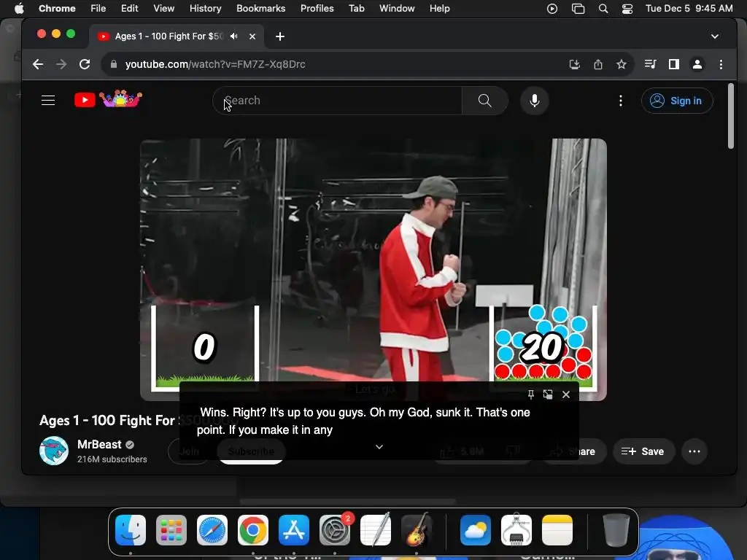Image resolution: width=747 pixels, height=560 pixels.
Task: Bookmark this tab with star icon
Action: pyautogui.click(x=622, y=64)
